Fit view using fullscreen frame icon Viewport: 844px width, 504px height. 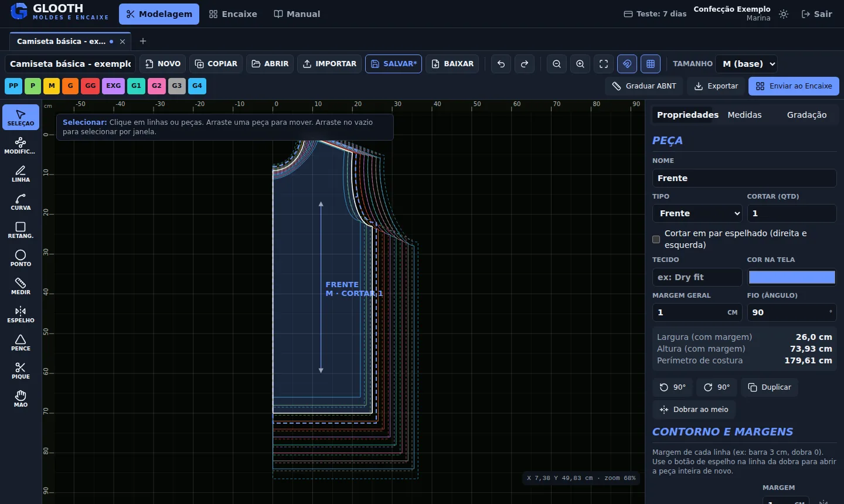click(x=604, y=64)
